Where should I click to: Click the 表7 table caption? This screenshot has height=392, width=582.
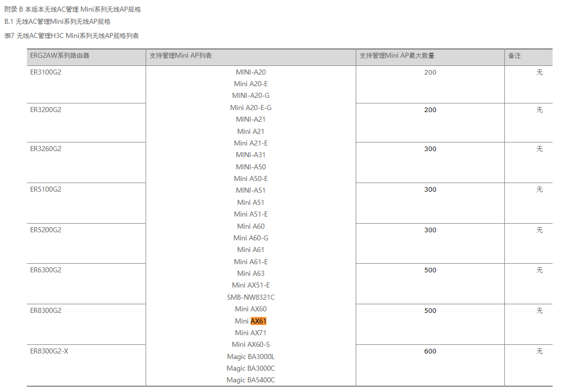tap(72, 35)
